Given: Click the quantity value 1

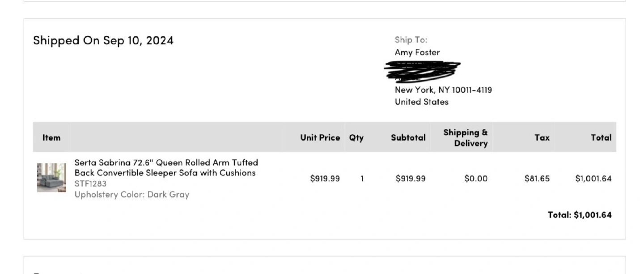Looking at the screenshot, I should point(362,179).
